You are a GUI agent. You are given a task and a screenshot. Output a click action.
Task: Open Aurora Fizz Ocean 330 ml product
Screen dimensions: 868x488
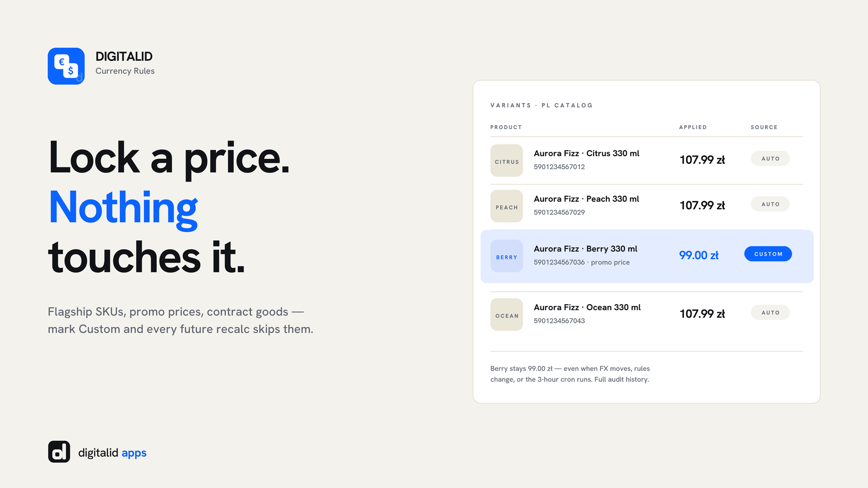[587, 307]
